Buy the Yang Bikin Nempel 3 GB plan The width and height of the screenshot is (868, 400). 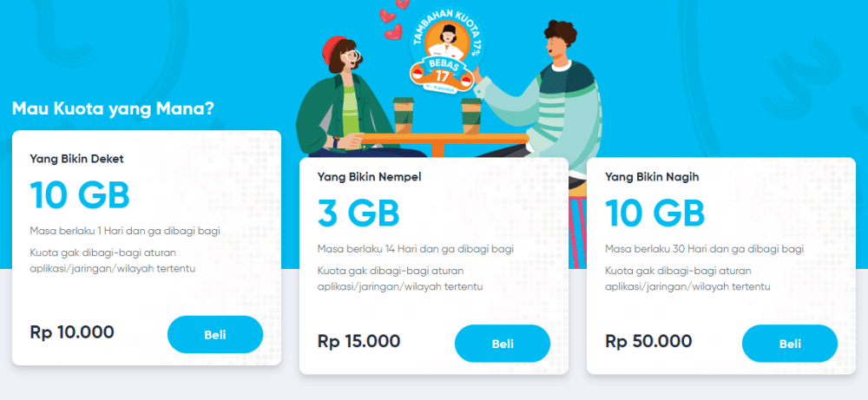(502, 344)
